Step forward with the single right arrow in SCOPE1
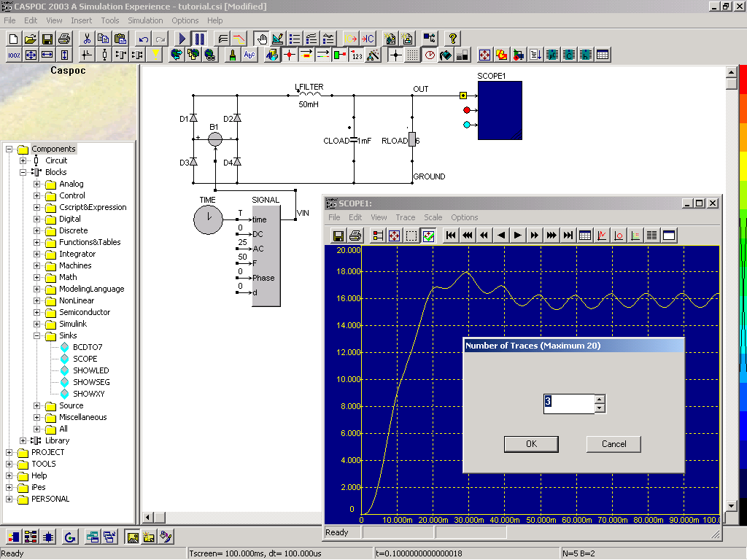The width and height of the screenshot is (747, 560). (518, 236)
